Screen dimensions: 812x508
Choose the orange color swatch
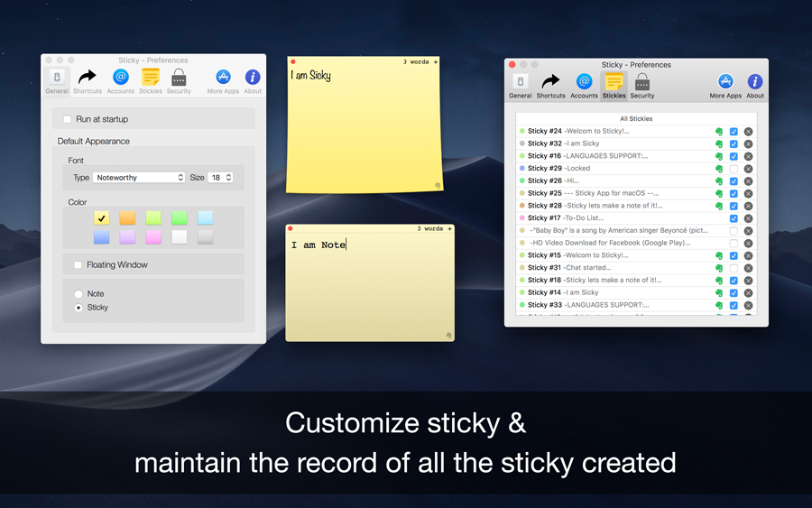click(x=128, y=217)
